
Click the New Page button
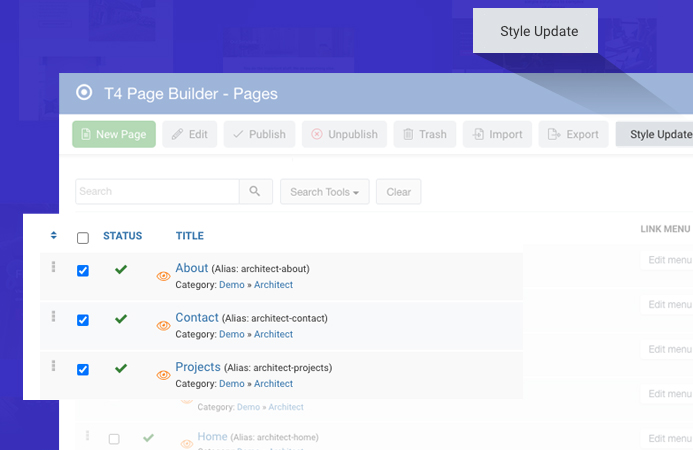pyautogui.click(x=114, y=134)
